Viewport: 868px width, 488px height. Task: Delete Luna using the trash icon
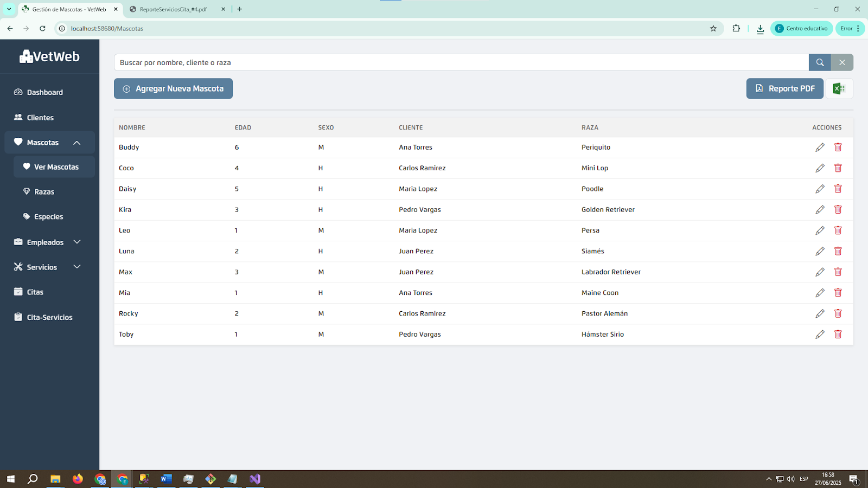pyautogui.click(x=838, y=251)
